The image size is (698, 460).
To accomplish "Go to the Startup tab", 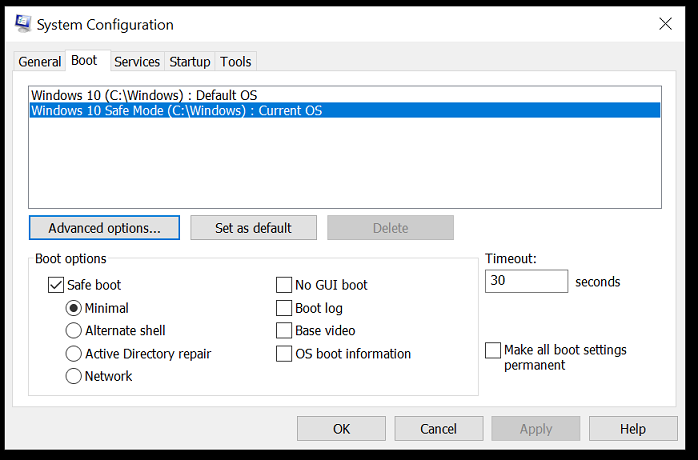I will [190, 61].
